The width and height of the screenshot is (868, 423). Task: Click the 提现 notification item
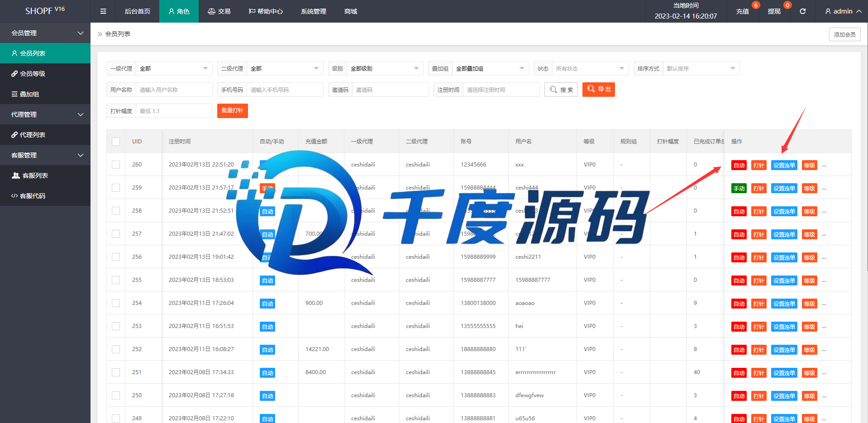click(774, 11)
